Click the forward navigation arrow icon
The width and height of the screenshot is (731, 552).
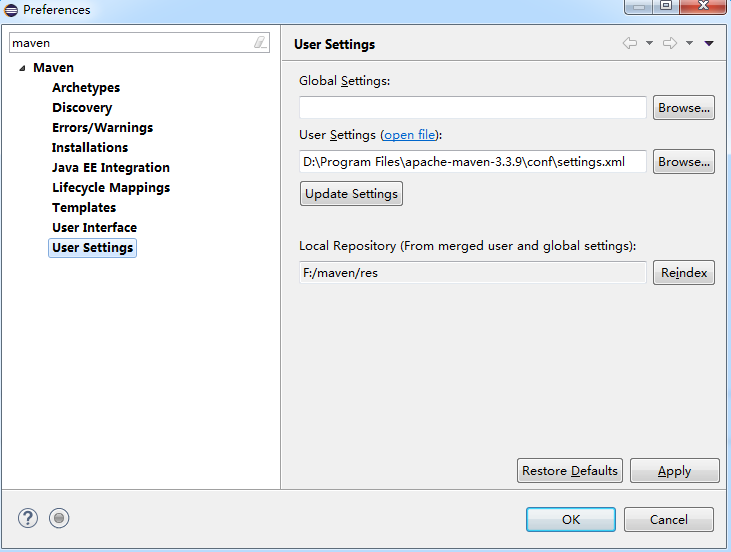(x=670, y=43)
